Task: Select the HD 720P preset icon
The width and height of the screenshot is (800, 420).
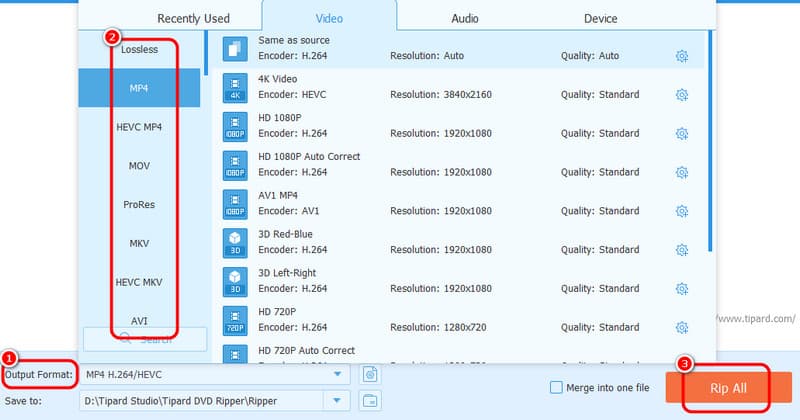Action: [235, 320]
